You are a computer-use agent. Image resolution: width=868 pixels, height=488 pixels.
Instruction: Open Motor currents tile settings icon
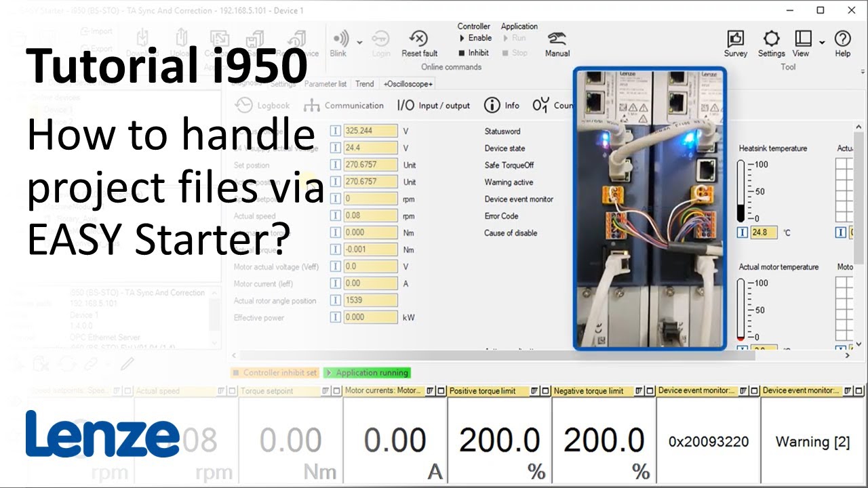[x=430, y=391]
